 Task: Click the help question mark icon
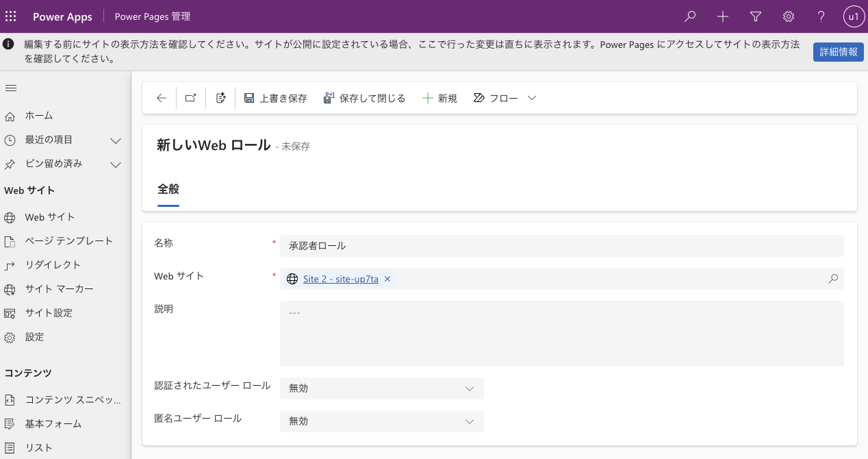(821, 16)
